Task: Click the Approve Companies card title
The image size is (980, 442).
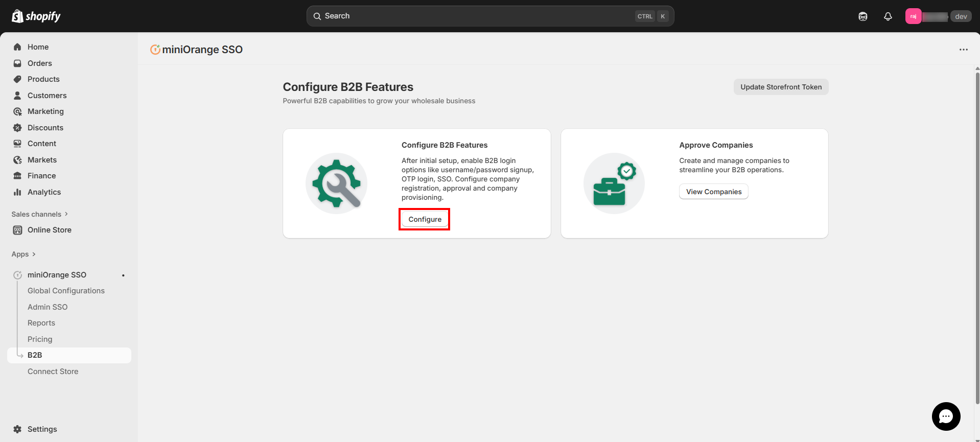Action: [x=716, y=145]
